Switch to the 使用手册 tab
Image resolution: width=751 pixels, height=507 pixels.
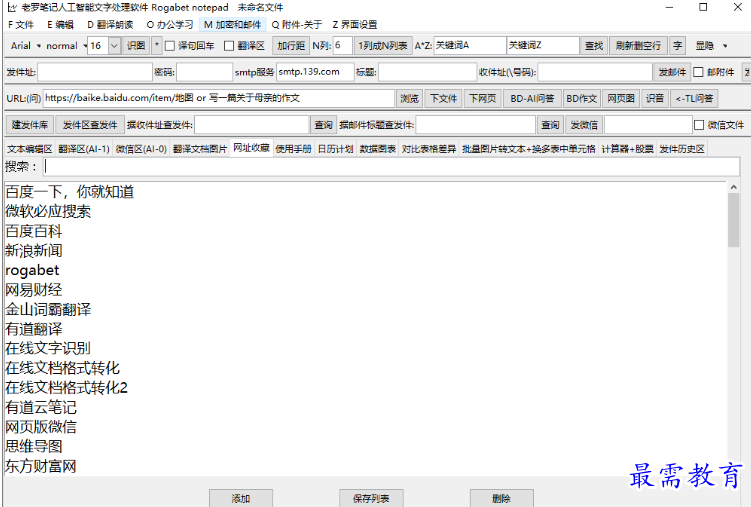point(294,149)
